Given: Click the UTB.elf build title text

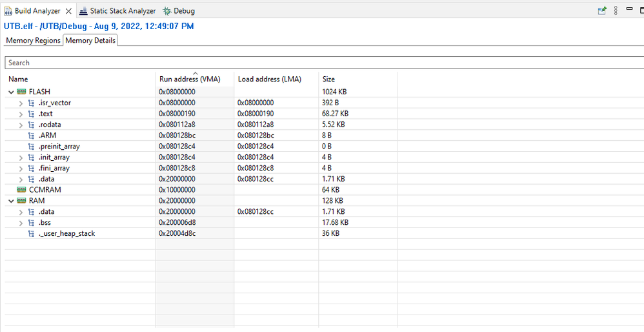Looking at the screenshot, I should [x=99, y=26].
